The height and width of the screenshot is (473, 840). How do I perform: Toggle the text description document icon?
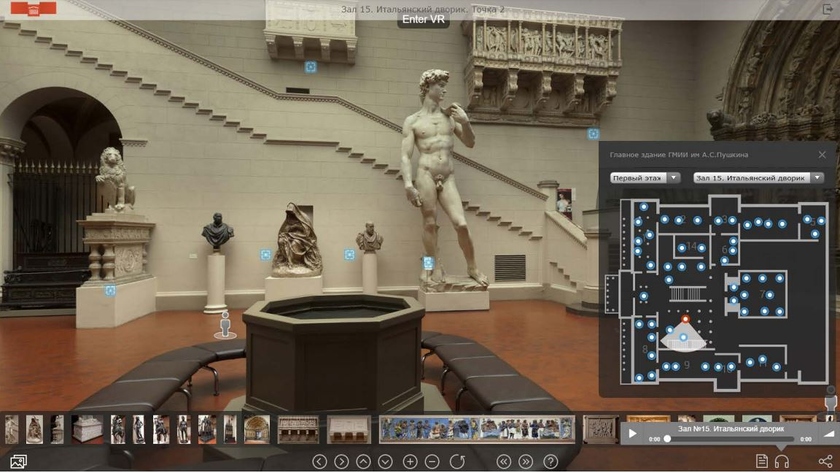[761, 461]
